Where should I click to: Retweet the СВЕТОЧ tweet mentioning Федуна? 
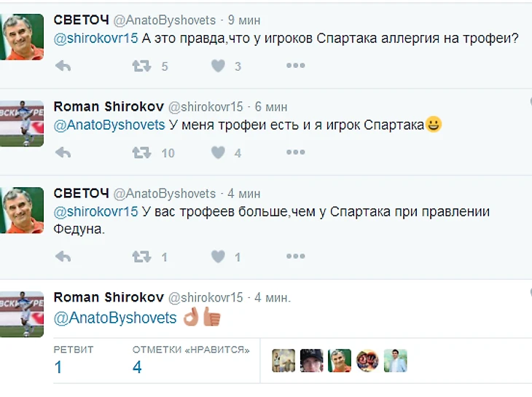[141, 256]
